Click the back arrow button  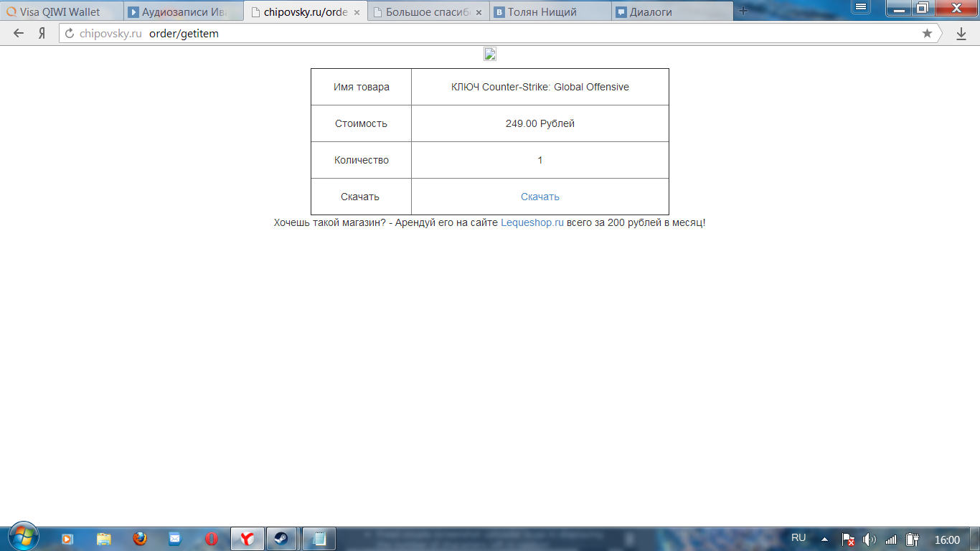pyautogui.click(x=19, y=33)
